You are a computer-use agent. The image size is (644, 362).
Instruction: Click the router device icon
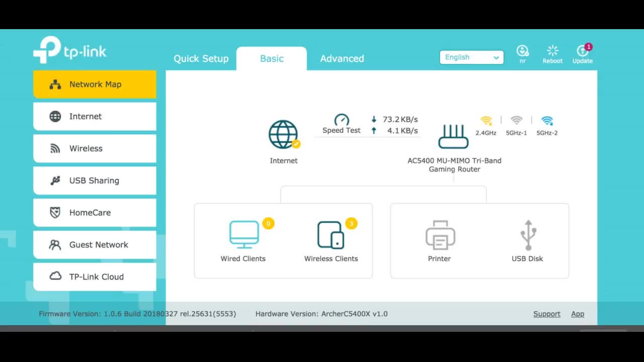[x=453, y=137]
